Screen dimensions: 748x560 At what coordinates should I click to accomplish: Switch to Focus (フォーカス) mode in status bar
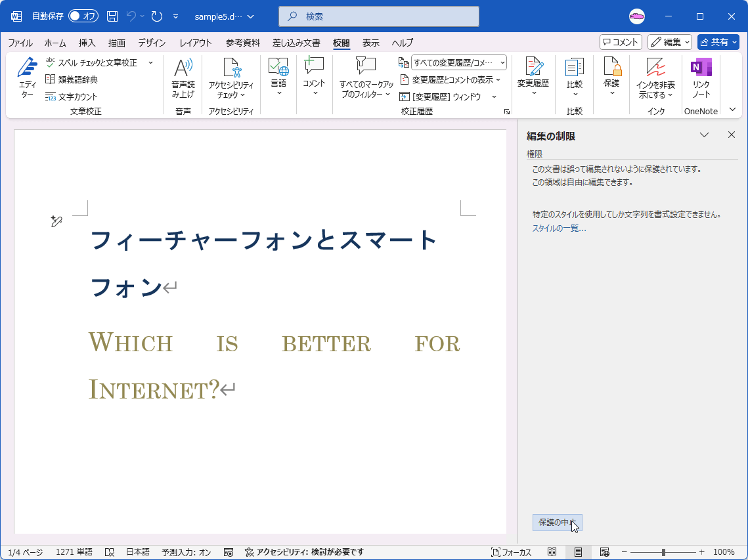click(x=512, y=552)
